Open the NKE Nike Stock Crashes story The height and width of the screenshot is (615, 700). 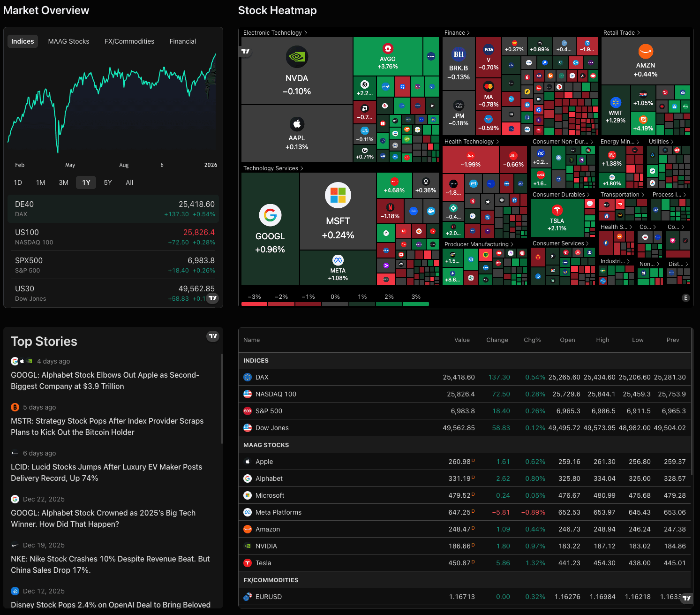point(110,564)
